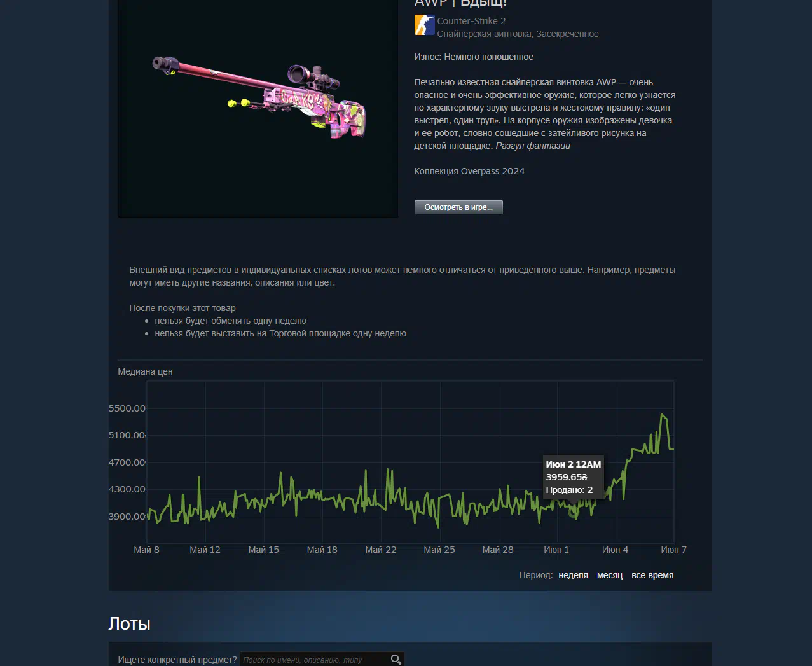Image resolution: width=812 pixels, height=666 pixels.
Task: Click the Июн 4 date axis label
Action: (615, 550)
